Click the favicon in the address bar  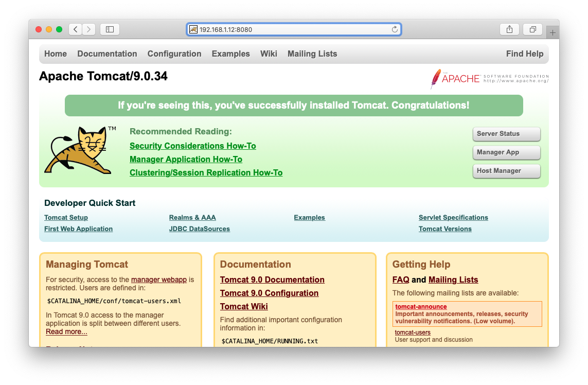pyautogui.click(x=193, y=29)
